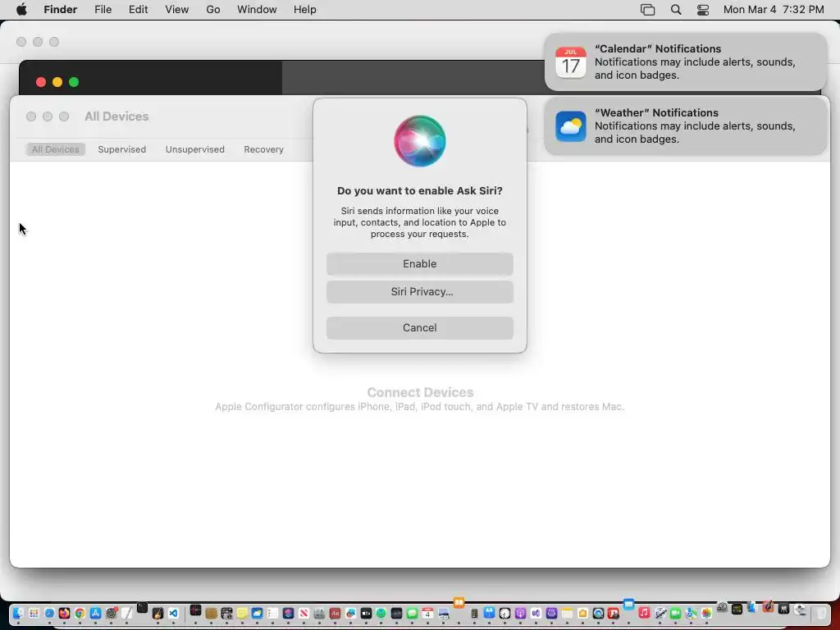Open TextEdit from the Dock

126,614
